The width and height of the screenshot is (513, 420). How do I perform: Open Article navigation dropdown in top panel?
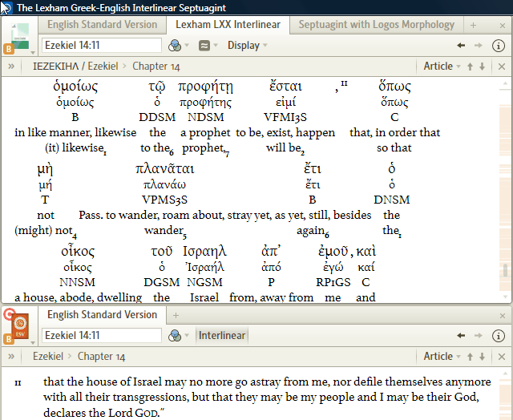point(442,66)
